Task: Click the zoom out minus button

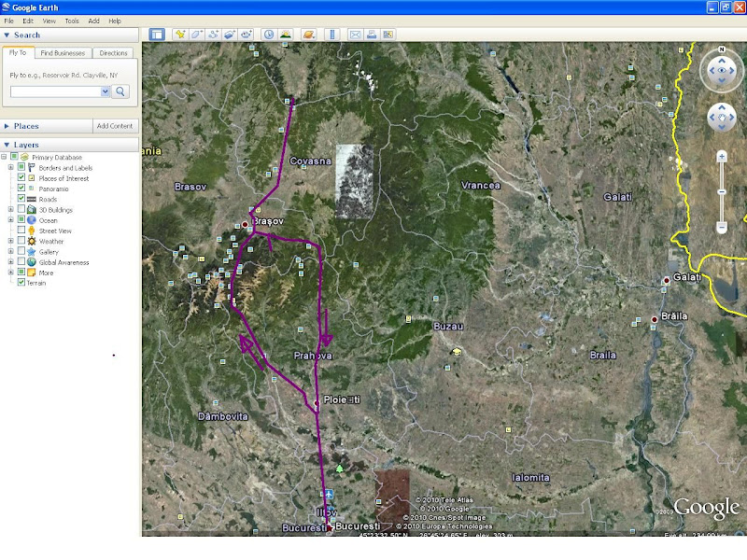Action: coord(722,227)
